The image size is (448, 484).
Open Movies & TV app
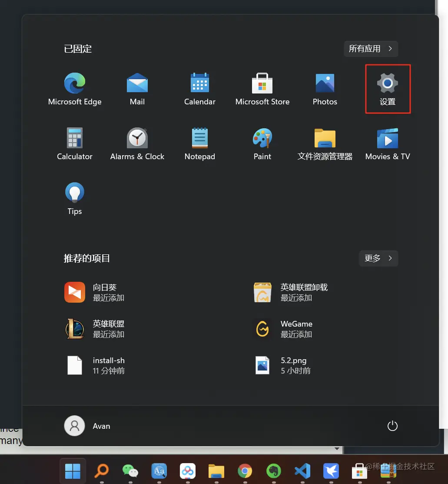388,144
